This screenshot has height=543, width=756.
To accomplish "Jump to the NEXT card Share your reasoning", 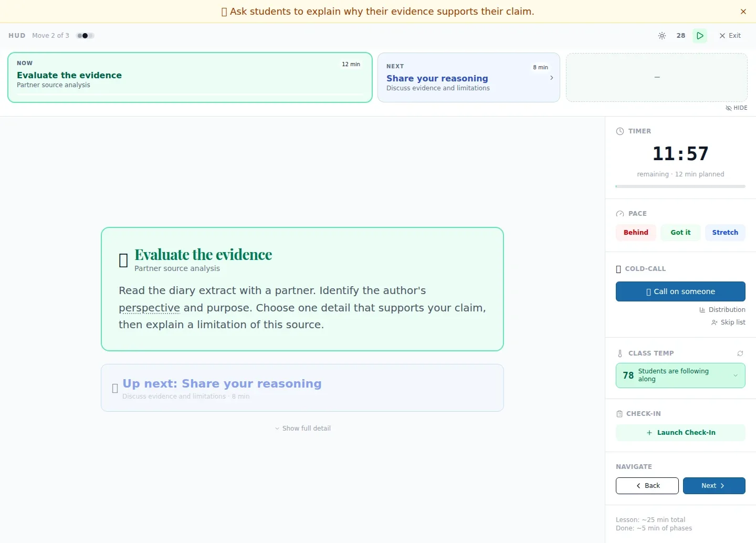I will point(469,77).
